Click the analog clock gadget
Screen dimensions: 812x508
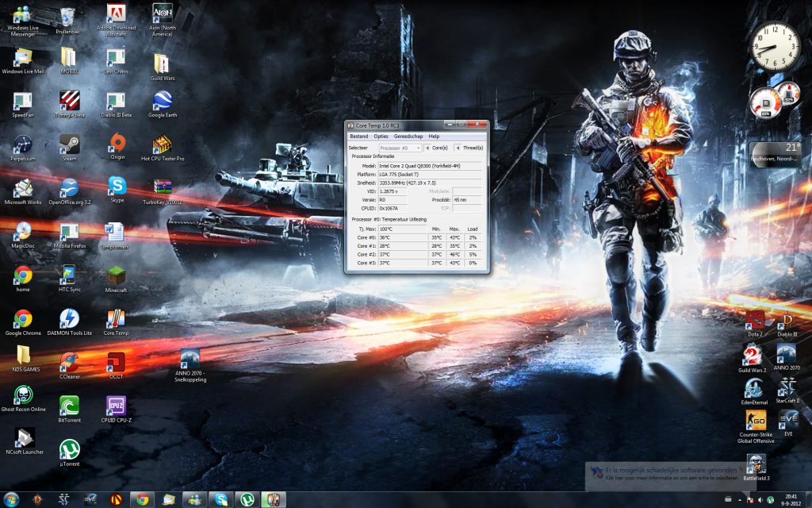(x=776, y=45)
